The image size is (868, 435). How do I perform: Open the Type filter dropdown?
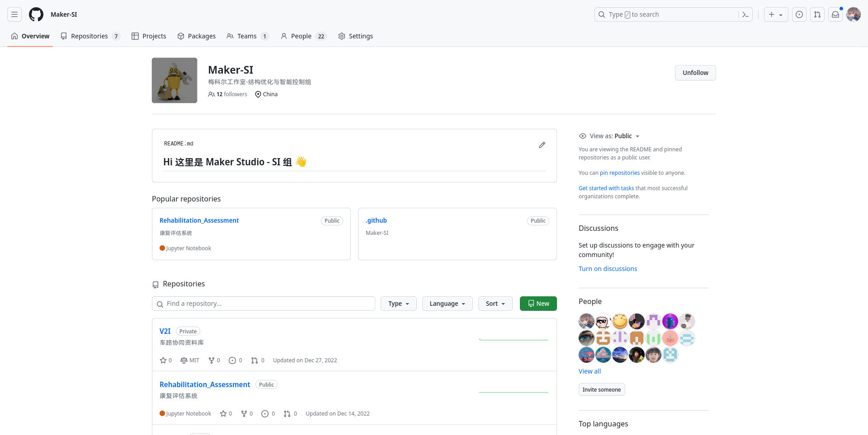coord(399,304)
